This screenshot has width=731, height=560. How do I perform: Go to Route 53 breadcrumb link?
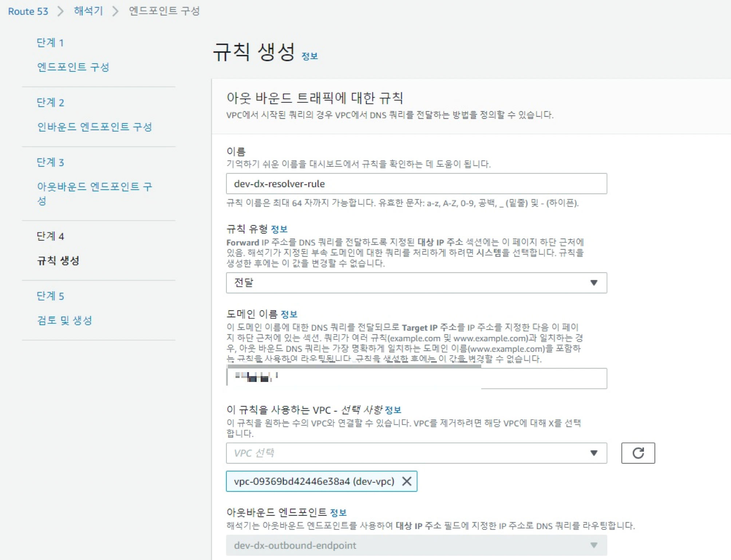tap(28, 11)
